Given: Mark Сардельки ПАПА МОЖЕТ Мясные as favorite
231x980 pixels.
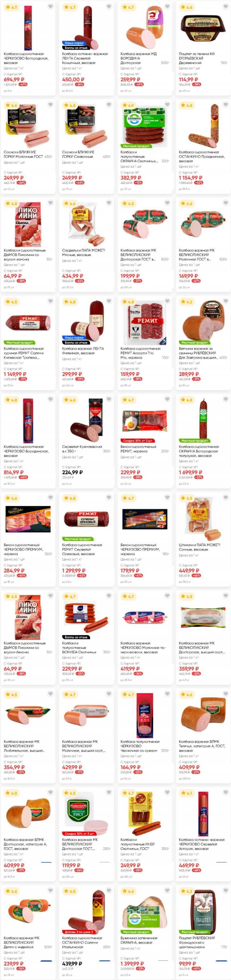Looking at the screenshot, I should [109, 203].
